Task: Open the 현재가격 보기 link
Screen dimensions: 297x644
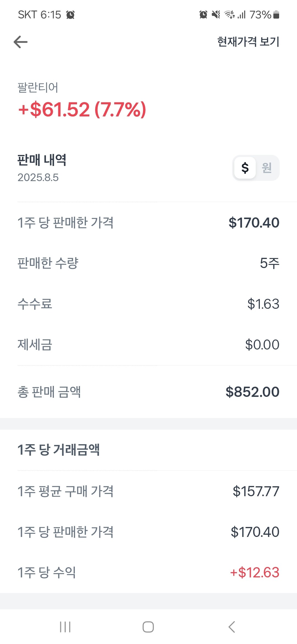Action: pos(248,42)
